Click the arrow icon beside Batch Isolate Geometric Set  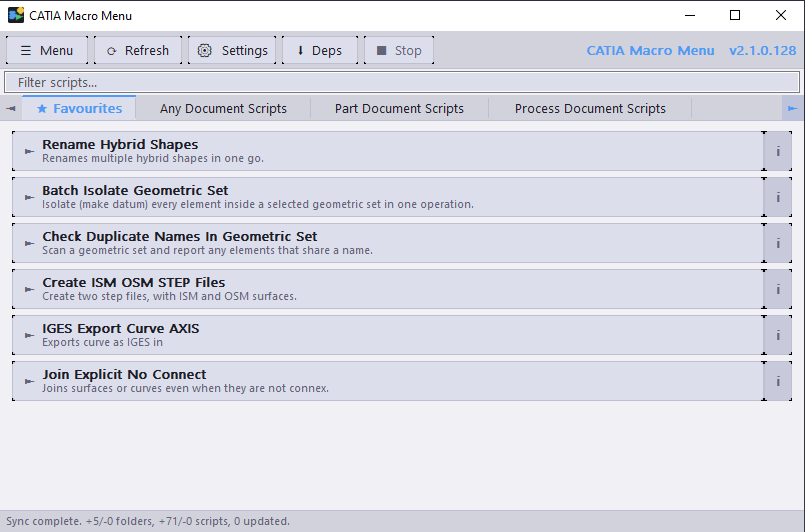click(x=29, y=198)
